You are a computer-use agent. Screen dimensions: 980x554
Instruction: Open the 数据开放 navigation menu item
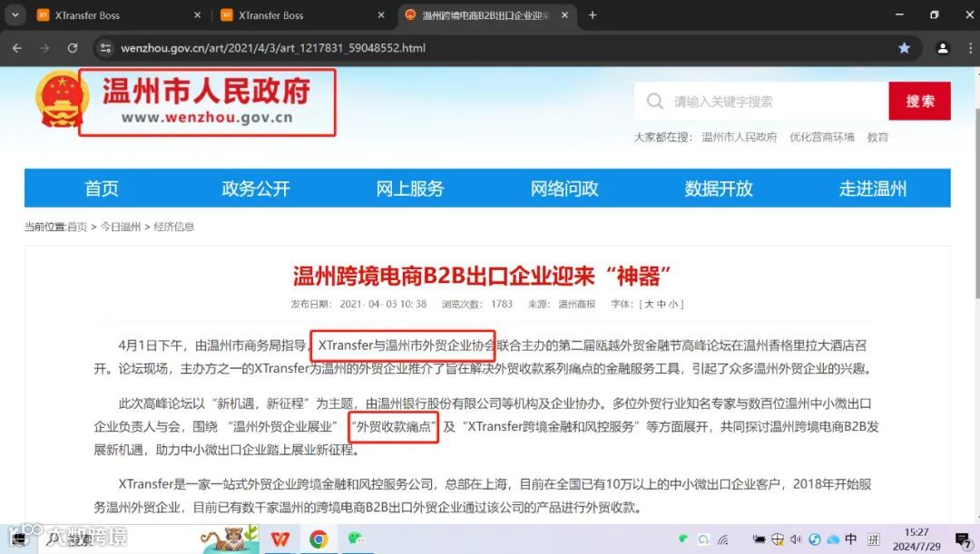tap(719, 188)
